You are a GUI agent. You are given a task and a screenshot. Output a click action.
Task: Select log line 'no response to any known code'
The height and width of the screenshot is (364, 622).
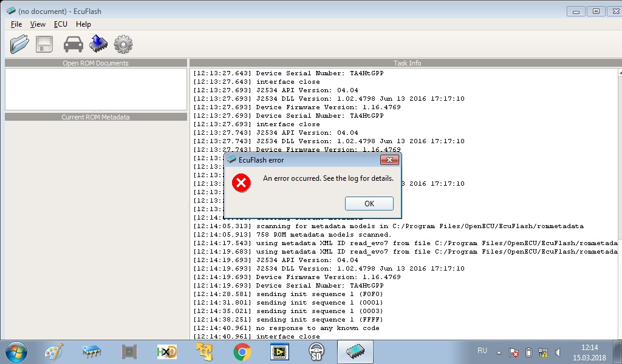(287, 328)
